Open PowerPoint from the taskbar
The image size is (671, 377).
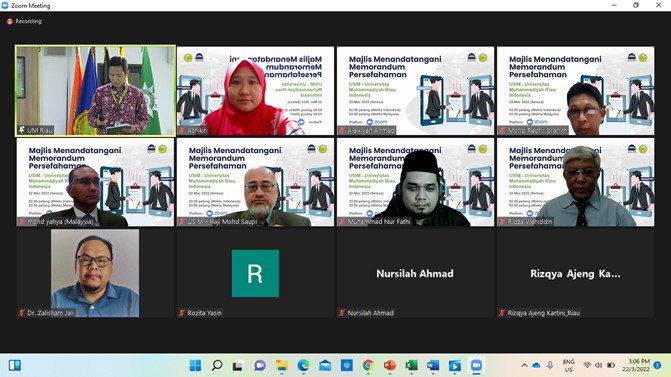tap(389, 365)
